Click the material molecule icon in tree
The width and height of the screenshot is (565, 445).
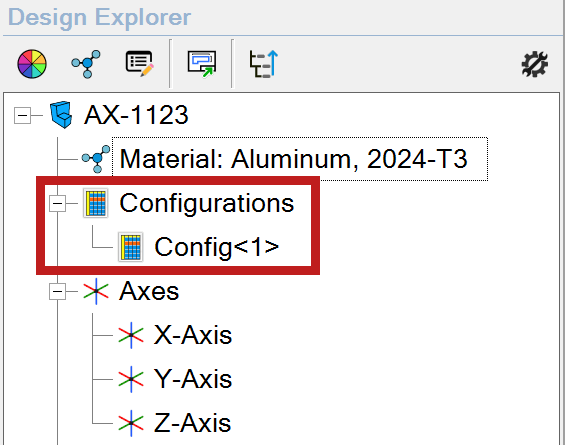tap(96, 159)
